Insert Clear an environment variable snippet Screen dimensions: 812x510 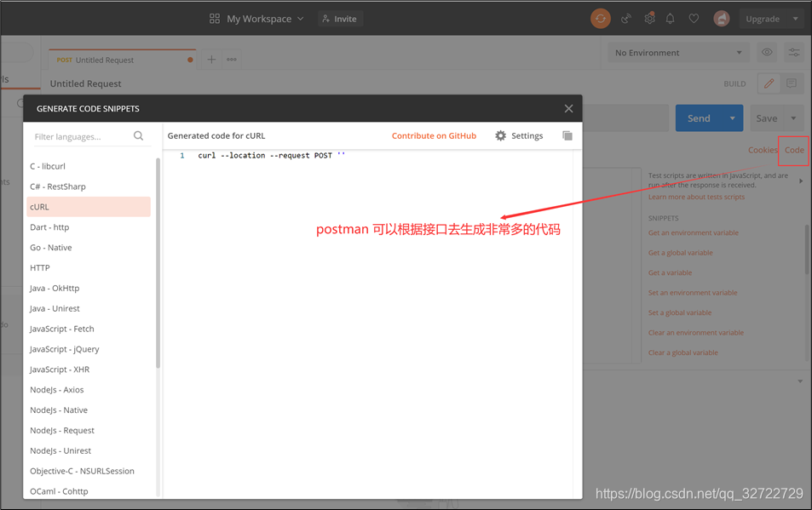(696, 333)
